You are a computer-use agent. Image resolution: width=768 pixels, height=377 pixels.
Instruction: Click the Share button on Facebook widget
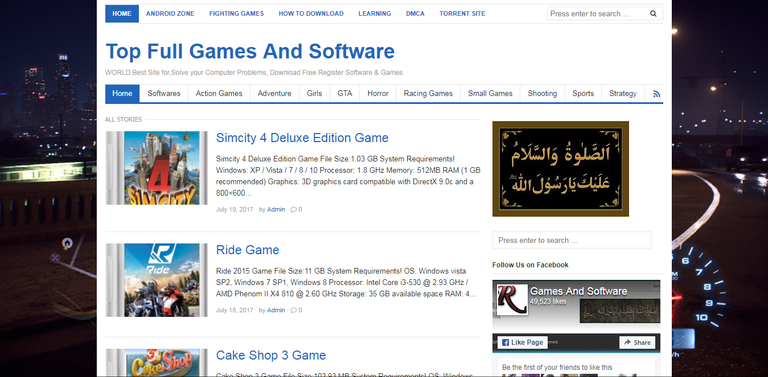(x=637, y=342)
